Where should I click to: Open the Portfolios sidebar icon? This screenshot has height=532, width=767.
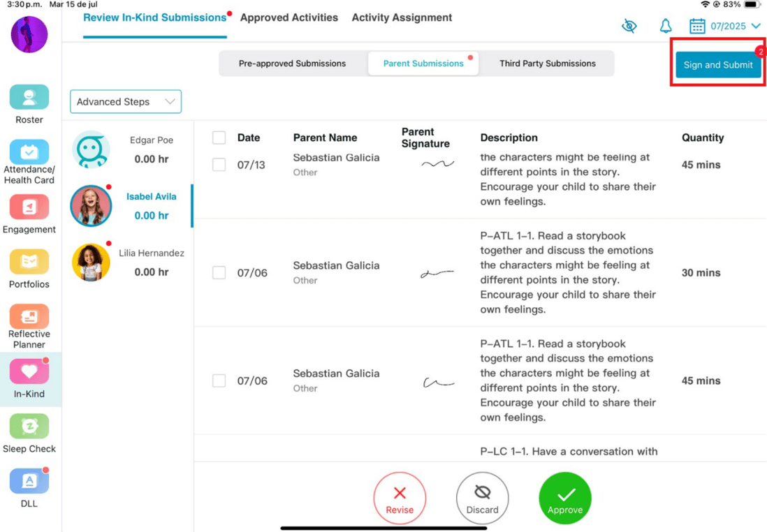click(29, 262)
